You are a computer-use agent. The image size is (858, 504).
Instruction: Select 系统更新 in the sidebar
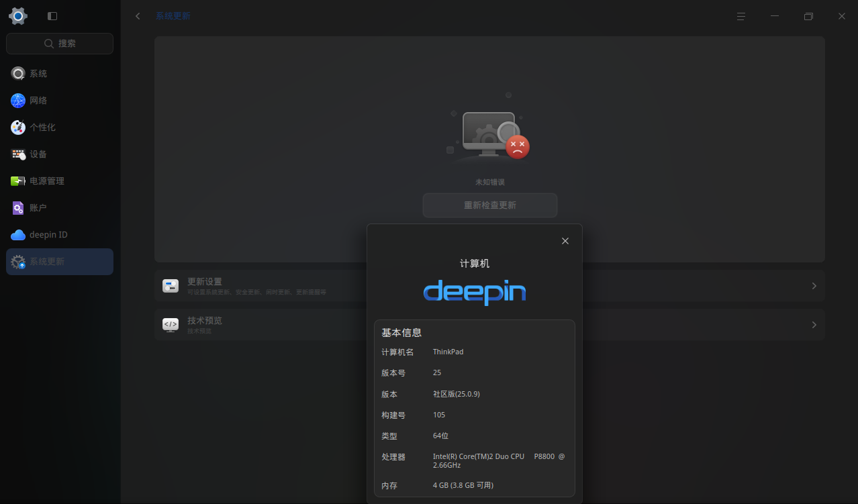coord(60,262)
